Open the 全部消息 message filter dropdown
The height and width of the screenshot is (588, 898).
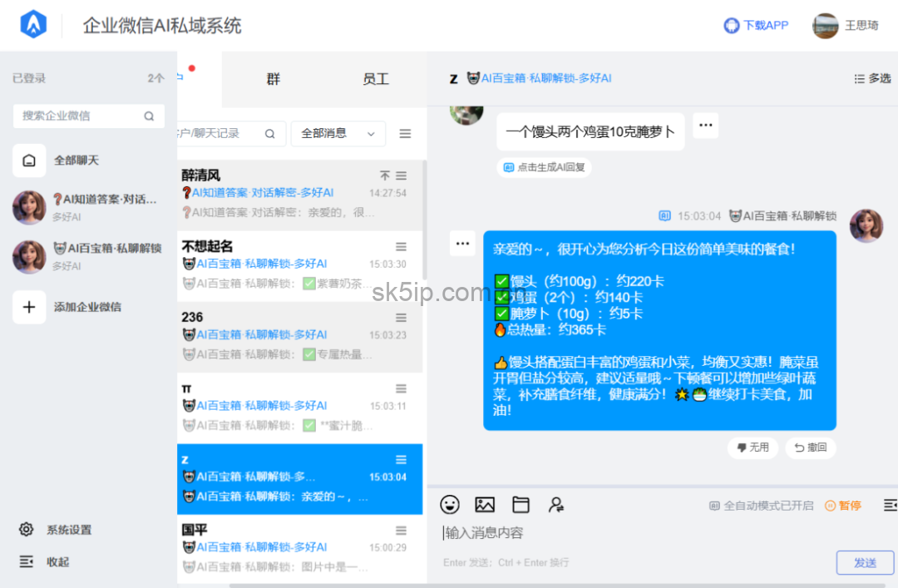coord(338,133)
